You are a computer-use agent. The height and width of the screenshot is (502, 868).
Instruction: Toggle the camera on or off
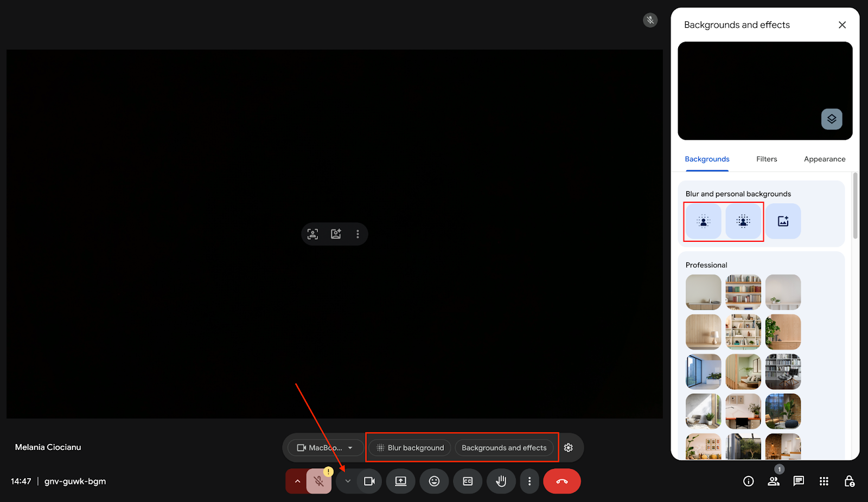tap(369, 481)
